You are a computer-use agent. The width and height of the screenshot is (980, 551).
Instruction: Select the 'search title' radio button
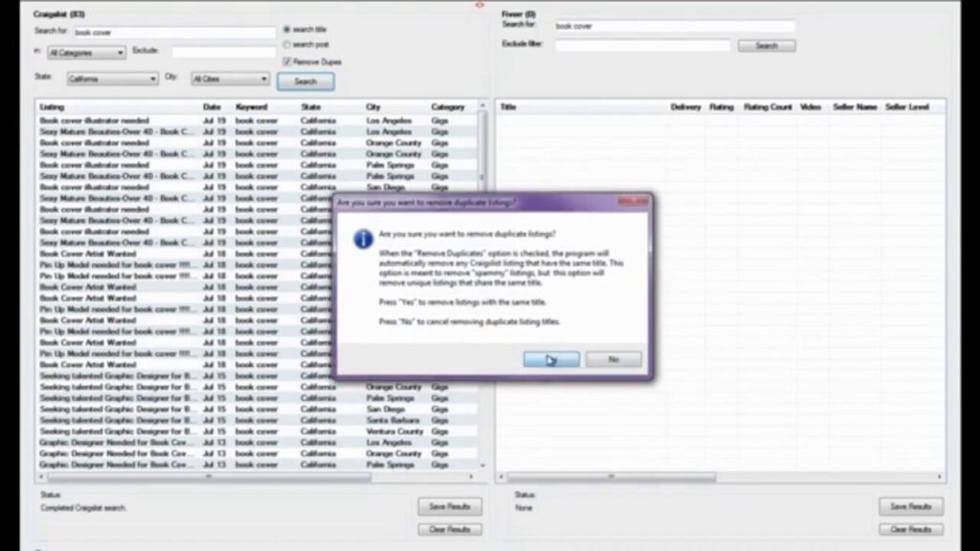click(287, 30)
